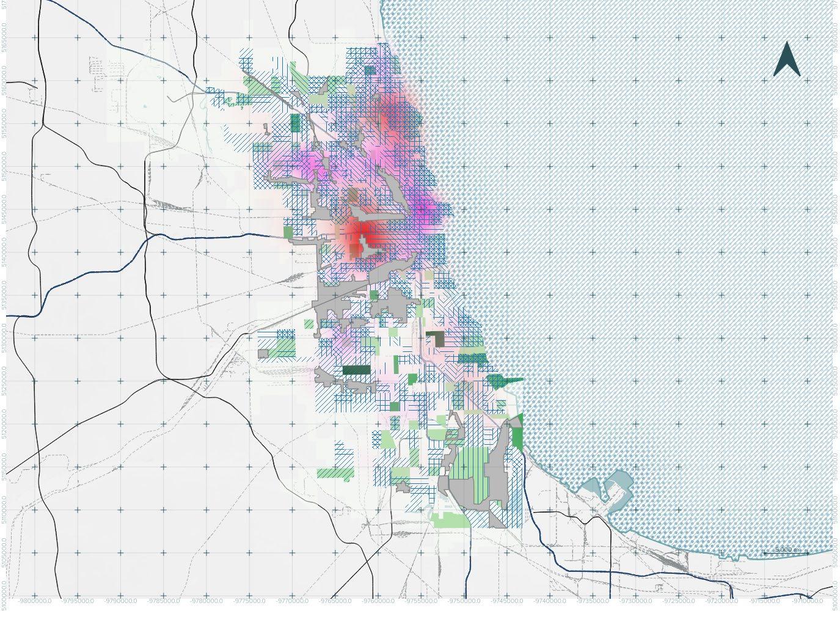Click the -9730000.0 bottom axis label
The width and height of the screenshot is (840, 622).
[x=634, y=601]
